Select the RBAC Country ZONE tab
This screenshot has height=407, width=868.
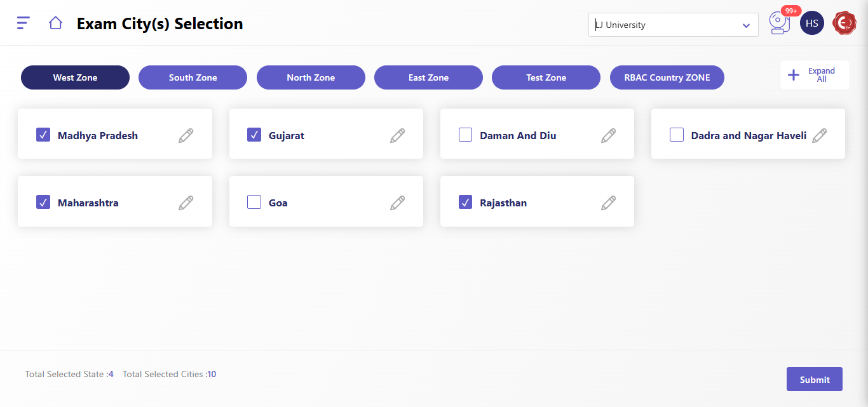tap(667, 77)
